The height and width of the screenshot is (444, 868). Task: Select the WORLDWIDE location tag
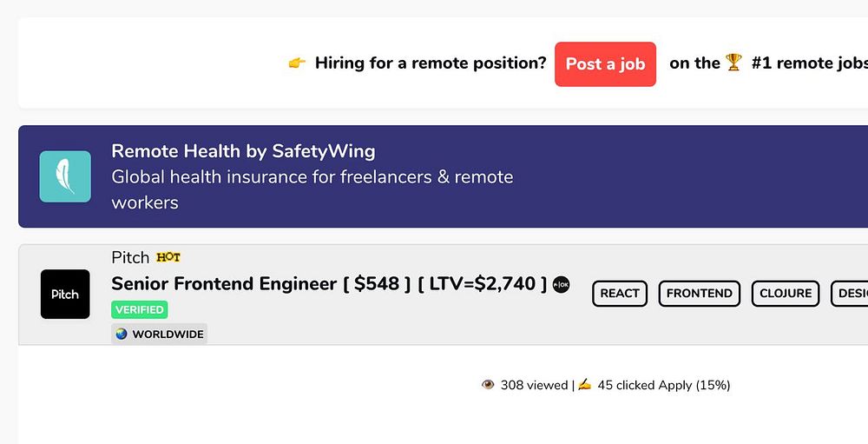click(159, 334)
